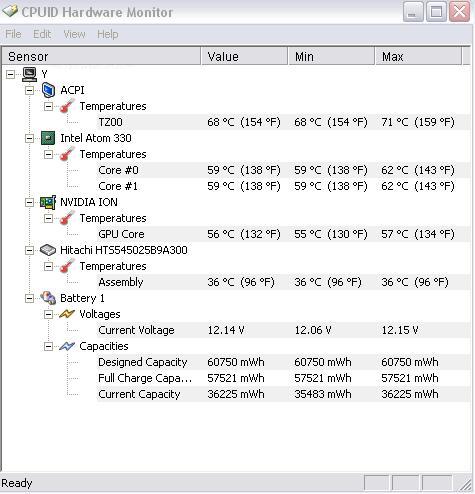The image size is (475, 494).
Task: Select the Full Charge Capa... row
Action: coord(283,378)
